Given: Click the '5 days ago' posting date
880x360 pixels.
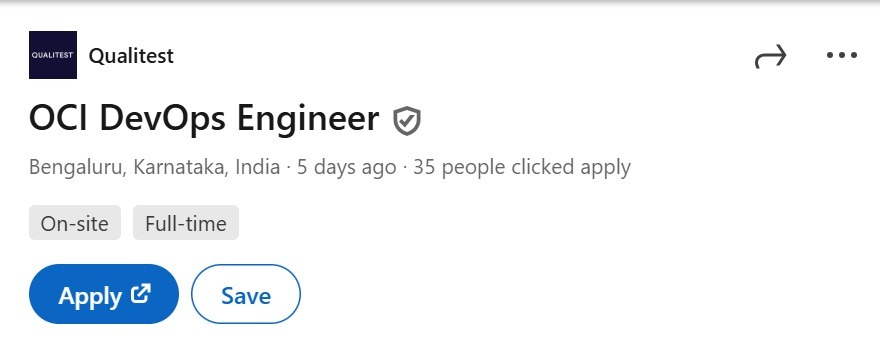Looking at the screenshot, I should coord(346,167).
